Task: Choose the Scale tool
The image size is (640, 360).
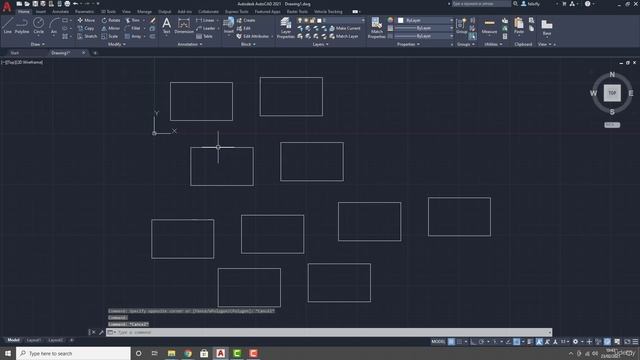Action: click(x=110, y=36)
